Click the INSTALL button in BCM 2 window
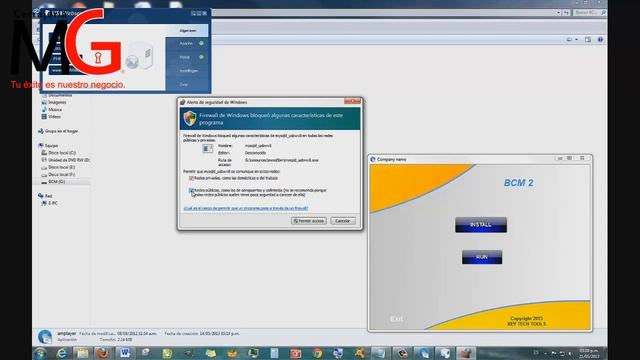640x360 pixels. pyautogui.click(x=481, y=225)
